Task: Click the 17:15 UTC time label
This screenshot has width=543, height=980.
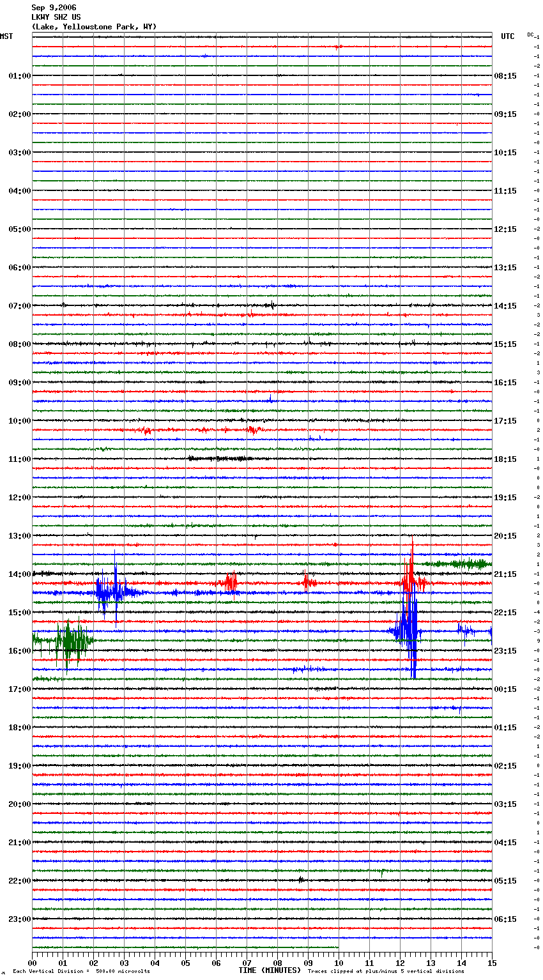Action: click(505, 421)
